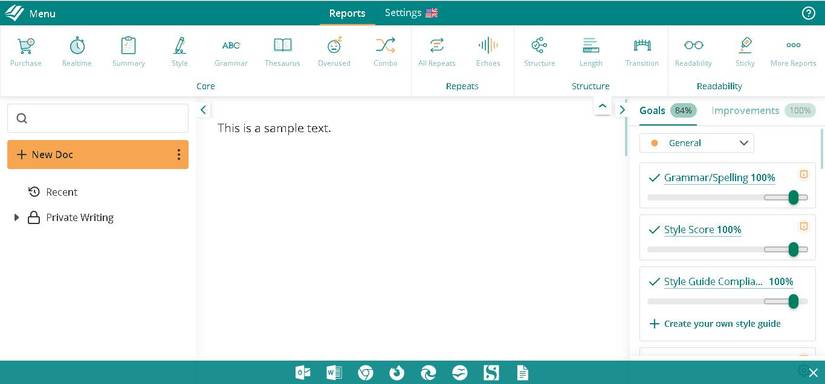Open the Purchase cart icon
Screen dimensions: 825x384
25,52
